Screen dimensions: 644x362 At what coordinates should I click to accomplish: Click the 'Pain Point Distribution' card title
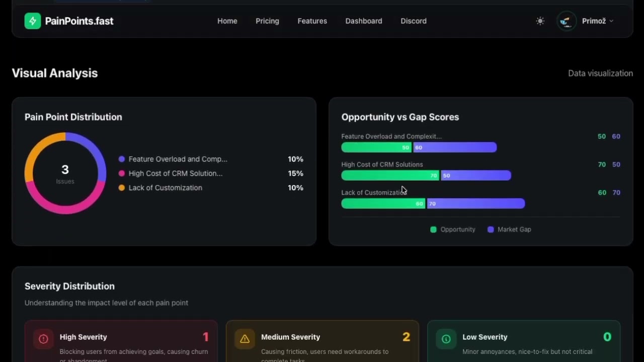[x=73, y=117]
